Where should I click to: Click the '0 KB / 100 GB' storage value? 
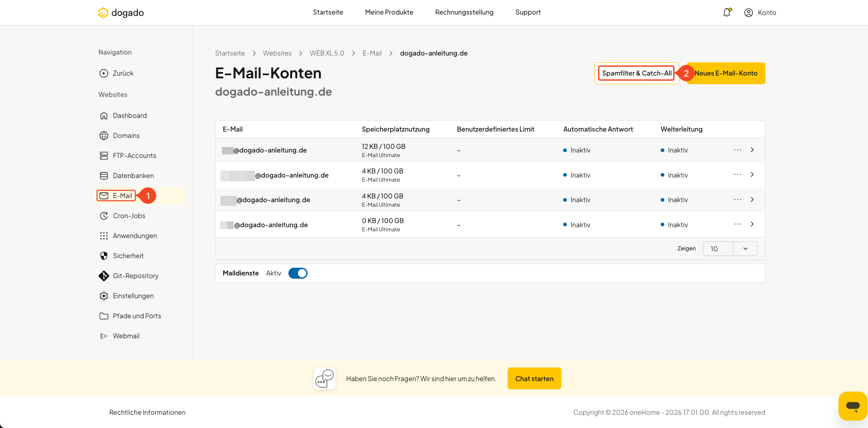383,221
